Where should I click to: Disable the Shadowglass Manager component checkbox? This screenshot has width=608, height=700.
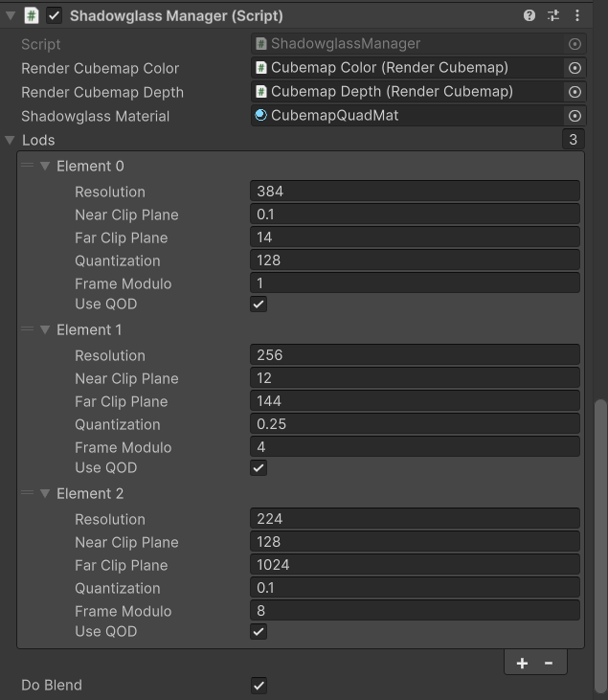click(55, 16)
